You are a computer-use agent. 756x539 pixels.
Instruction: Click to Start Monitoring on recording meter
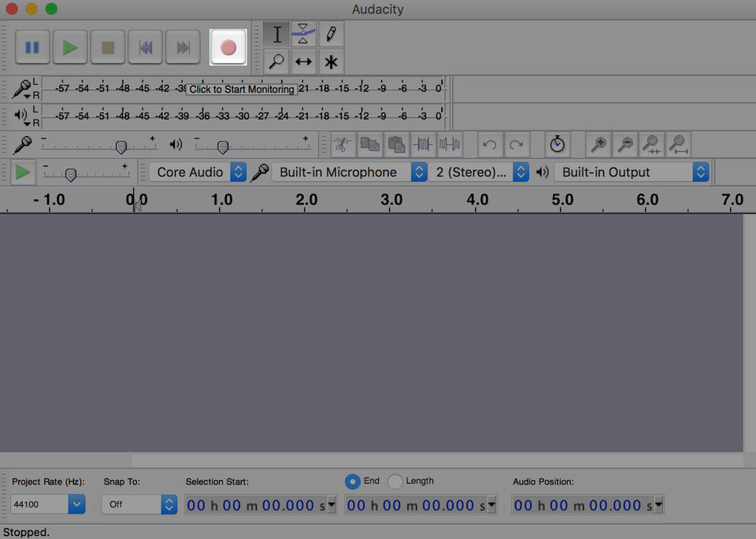pyautogui.click(x=242, y=89)
